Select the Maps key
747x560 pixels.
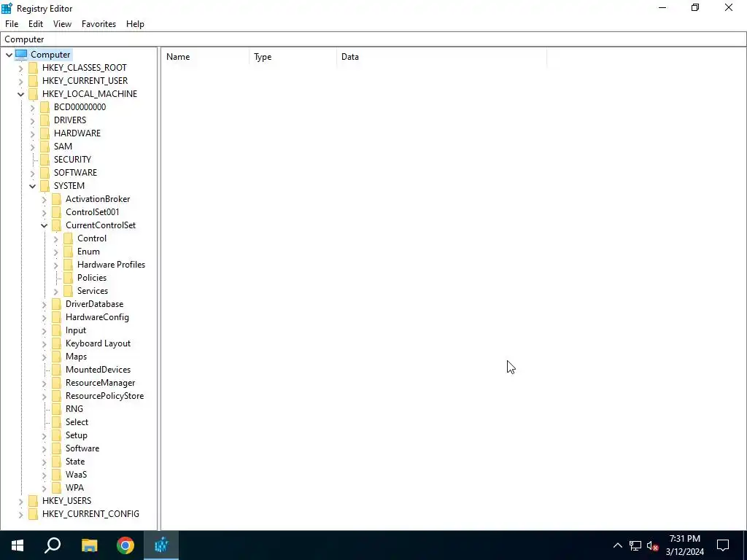click(x=76, y=357)
